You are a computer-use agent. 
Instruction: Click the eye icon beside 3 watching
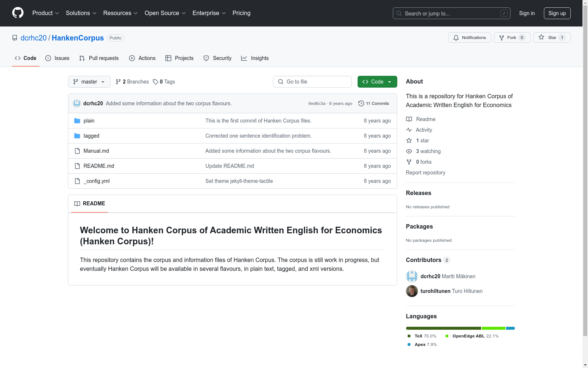click(409, 151)
